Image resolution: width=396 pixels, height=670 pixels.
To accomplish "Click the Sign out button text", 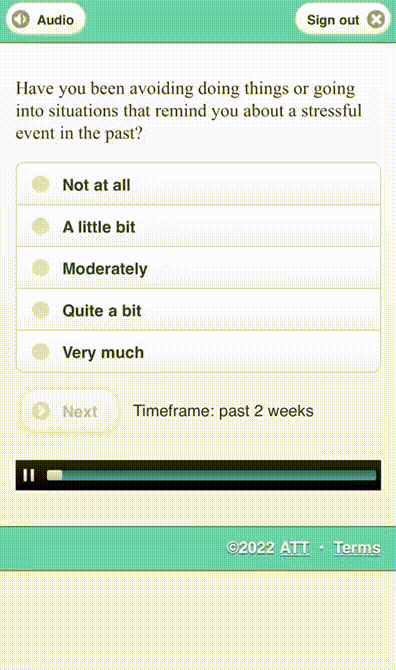I will coord(333,20).
